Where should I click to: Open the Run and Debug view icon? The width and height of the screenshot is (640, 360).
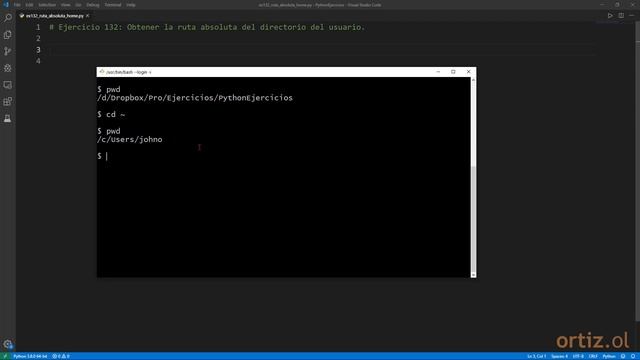pos(8,68)
